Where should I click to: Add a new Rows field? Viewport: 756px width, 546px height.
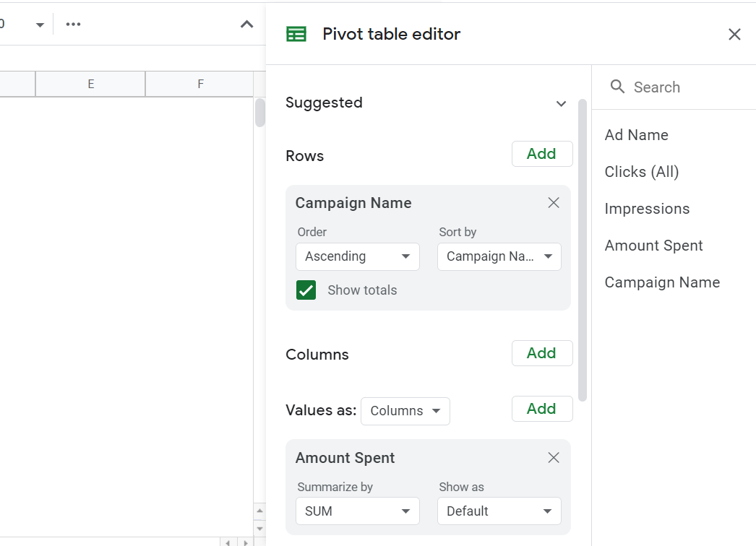[541, 154]
